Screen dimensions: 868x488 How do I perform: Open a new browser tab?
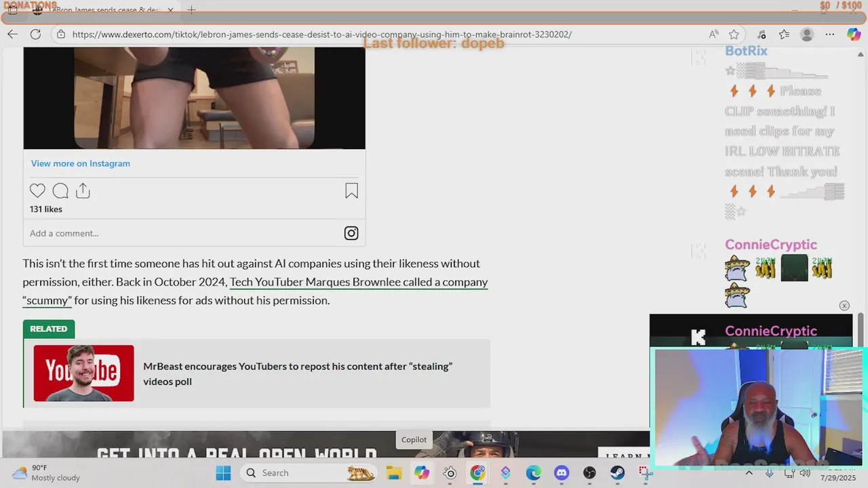191,10
